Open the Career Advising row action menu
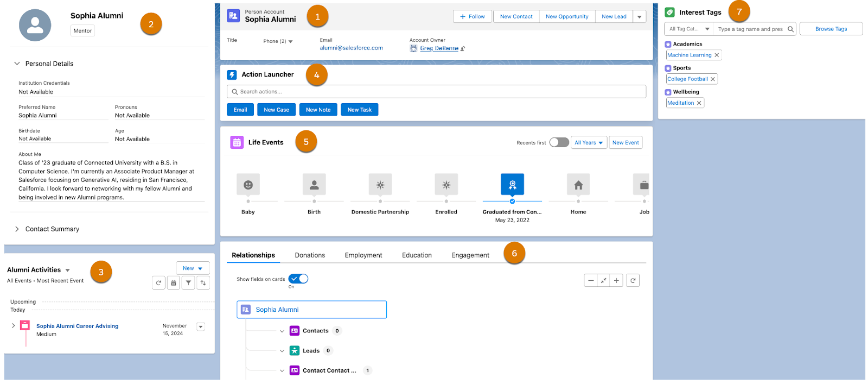Screen dimensions: 868x384 pos(201,326)
